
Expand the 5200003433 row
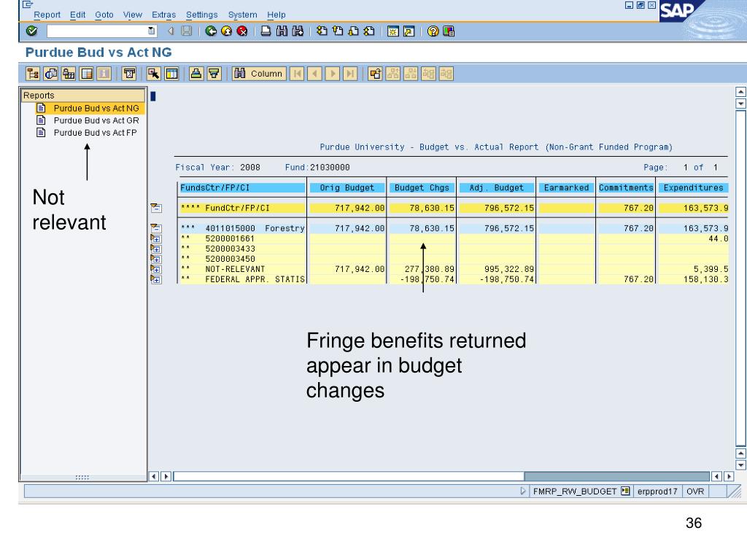click(x=156, y=249)
